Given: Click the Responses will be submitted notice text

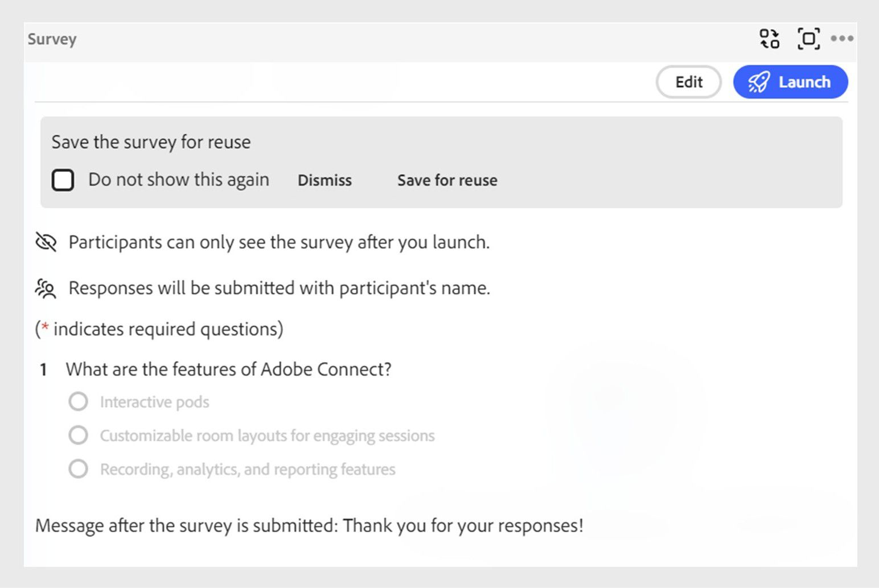Looking at the screenshot, I should [x=279, y=288].
